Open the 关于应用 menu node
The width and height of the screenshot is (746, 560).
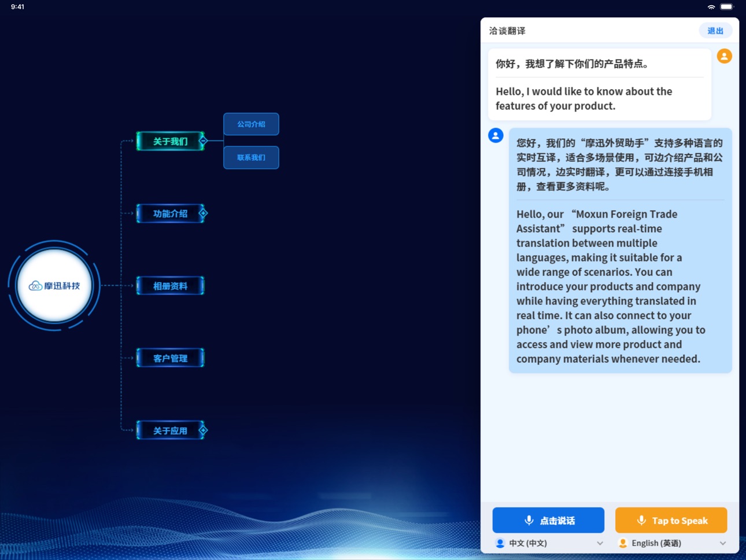click(x=170, y=430)
